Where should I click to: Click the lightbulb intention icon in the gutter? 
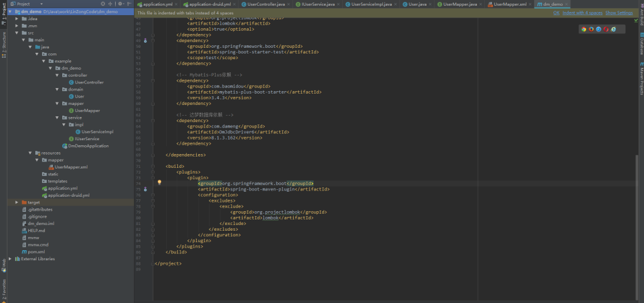click(x=159, y=183)
